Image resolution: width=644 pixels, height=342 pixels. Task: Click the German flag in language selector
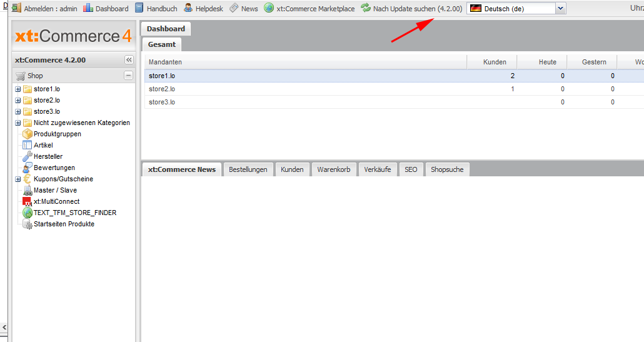pyautogui.click(x=476, y=8)
